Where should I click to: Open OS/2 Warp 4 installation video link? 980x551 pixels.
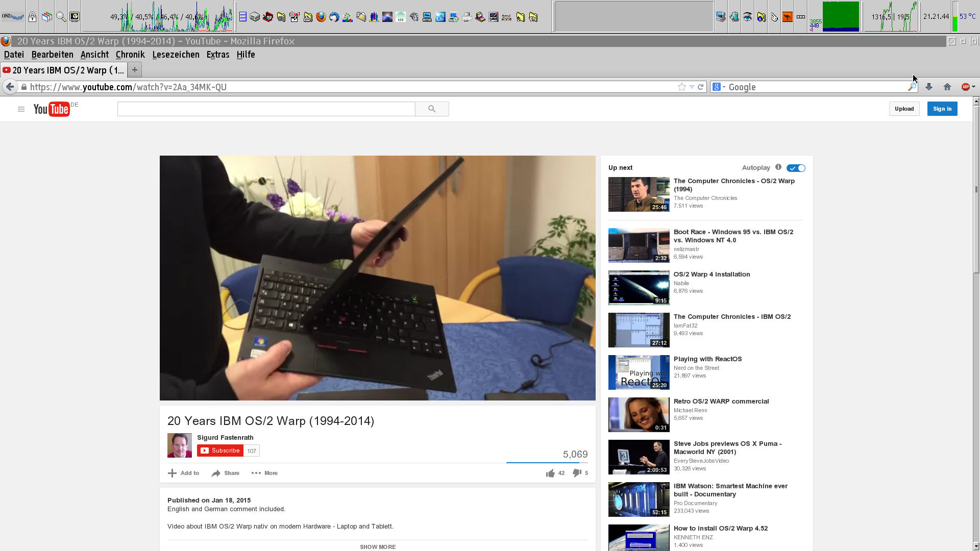(x=712, y=274)
